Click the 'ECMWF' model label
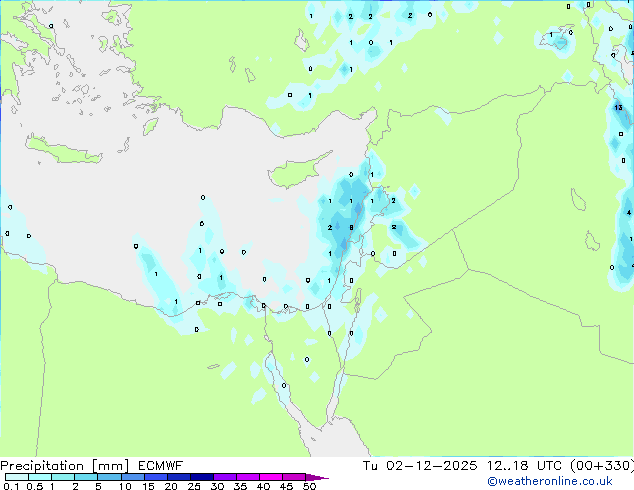This screenshot has height=490, width=634. coord(161,466)
